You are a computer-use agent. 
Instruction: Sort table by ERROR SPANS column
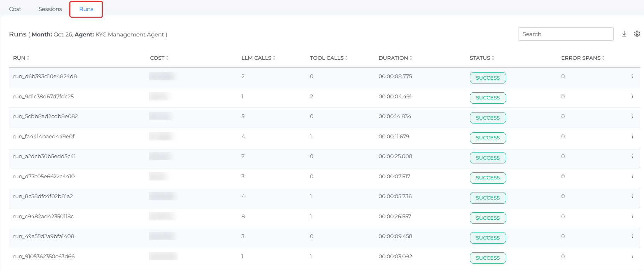tap(583, 58)
